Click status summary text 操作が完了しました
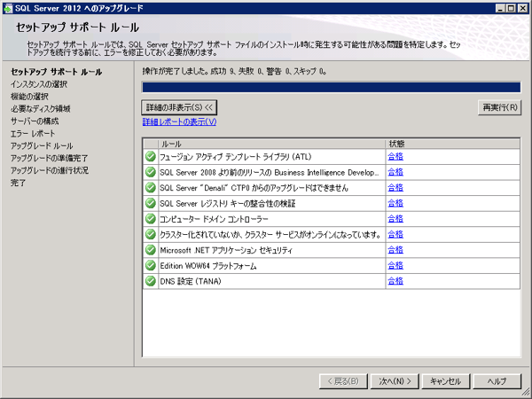Image resolution: width=532 pixels, height=399 pixels. pyautogui.click(x=176, y=71)
